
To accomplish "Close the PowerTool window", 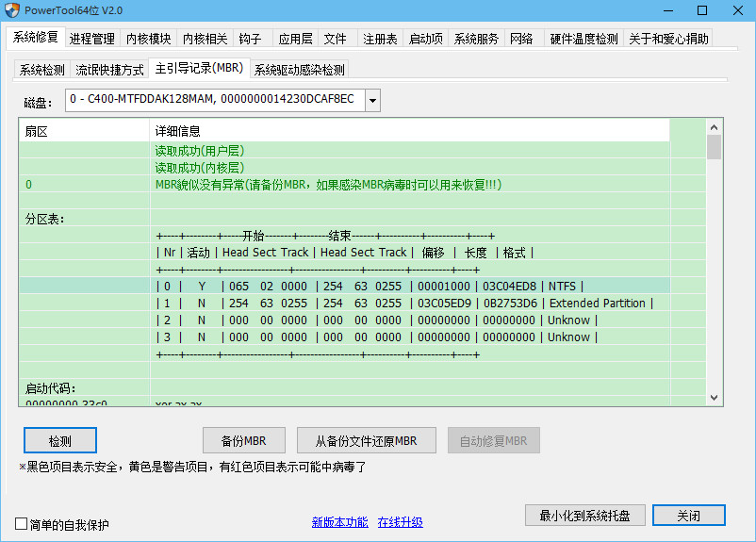I will click(738, 10).
